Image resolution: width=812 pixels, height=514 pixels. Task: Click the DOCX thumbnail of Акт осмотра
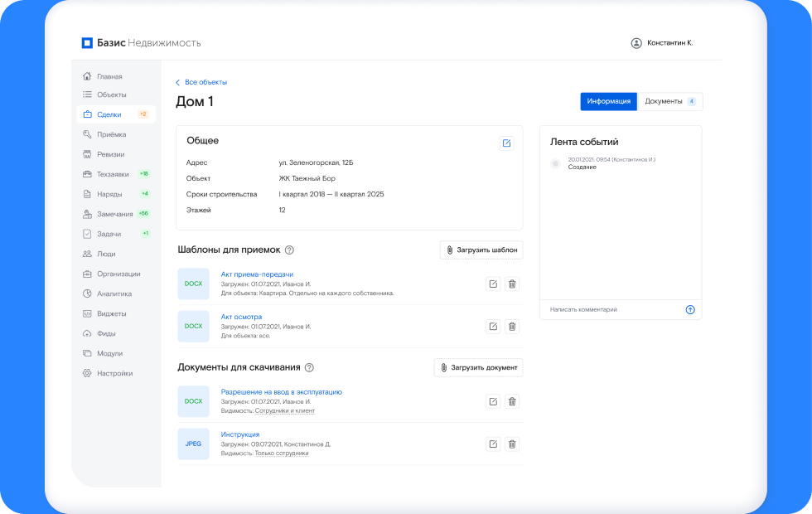point(193,327)
